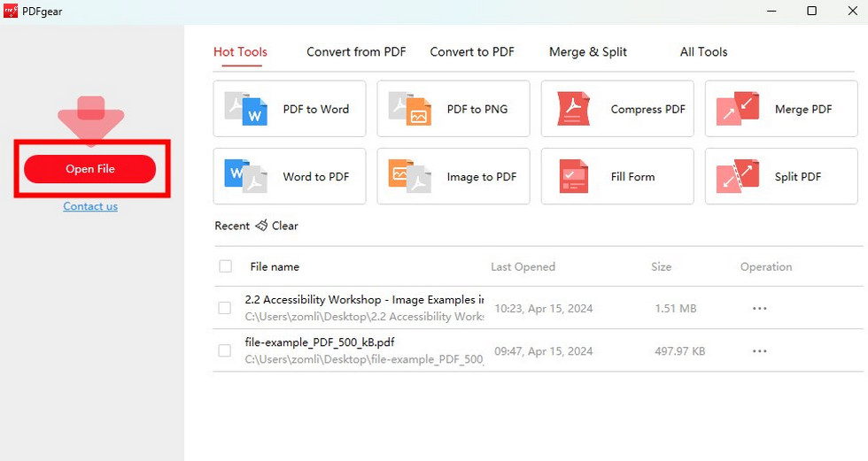This screenshot has width=868, height=461.
Task: Open three-dot menu for Accessibility Workshop file
Action: 760,309
